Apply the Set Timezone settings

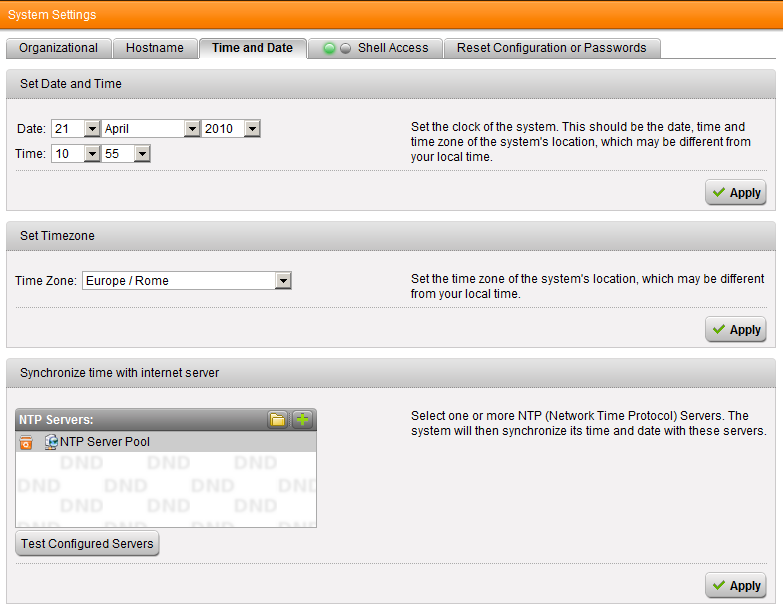point(736,329)
